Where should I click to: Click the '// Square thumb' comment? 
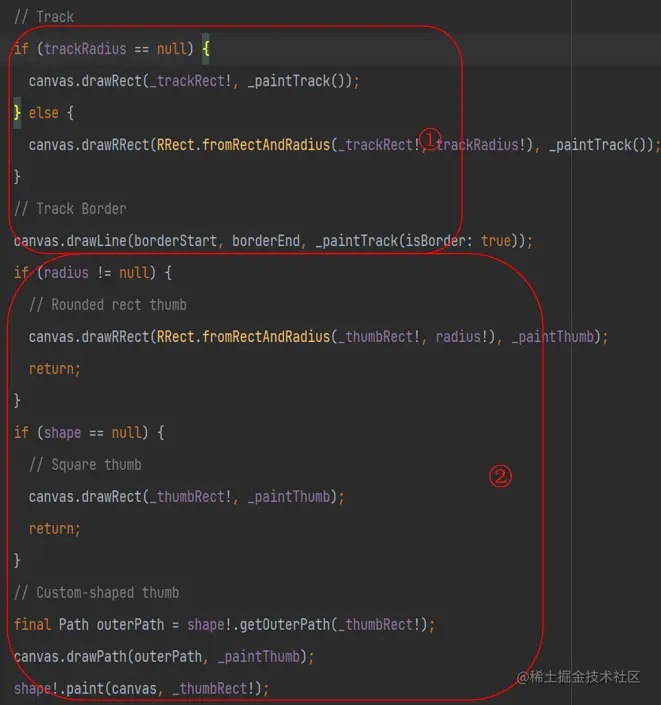(x=85, y=464)
